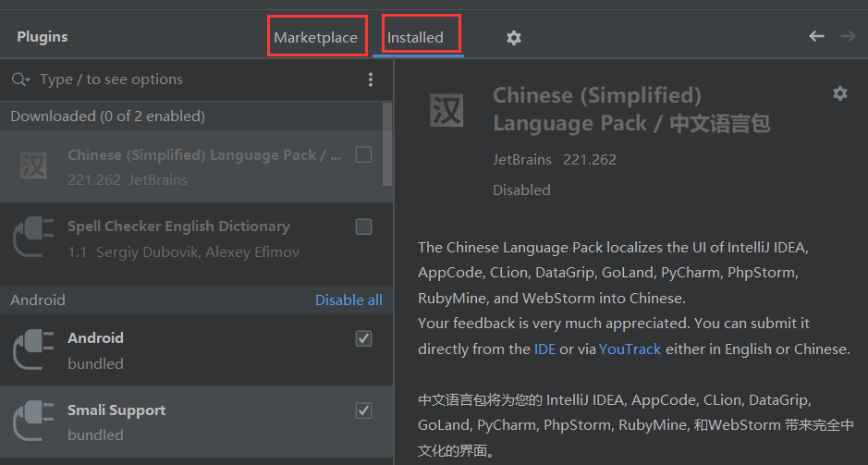Click Disable all for Android group
This screenshot has width=868, height=465.
pyautogui.click(x=348, y=300)
